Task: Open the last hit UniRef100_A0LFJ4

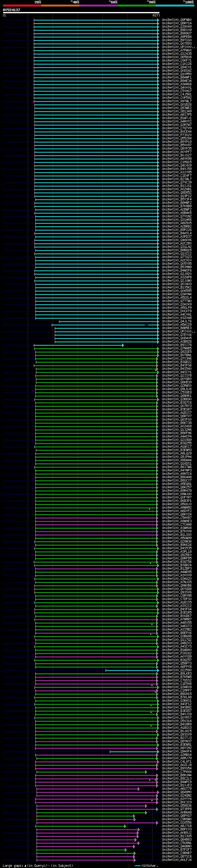Action: click(176, 860)
